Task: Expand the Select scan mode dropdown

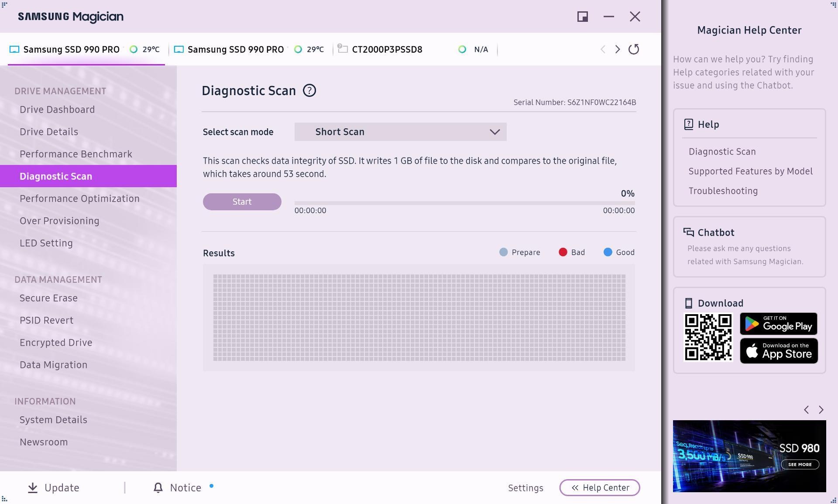Action: pos(400,132)
